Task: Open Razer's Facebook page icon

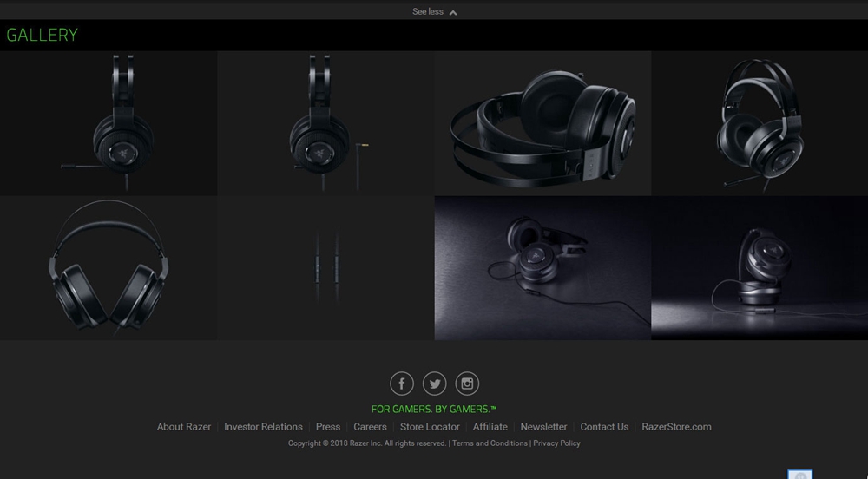Action: [x=402, y=384]
